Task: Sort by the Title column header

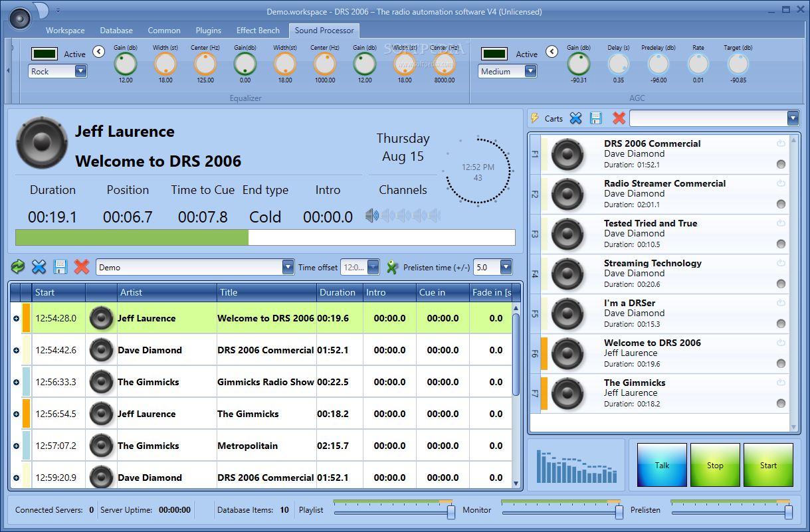Action: point(267,292)
